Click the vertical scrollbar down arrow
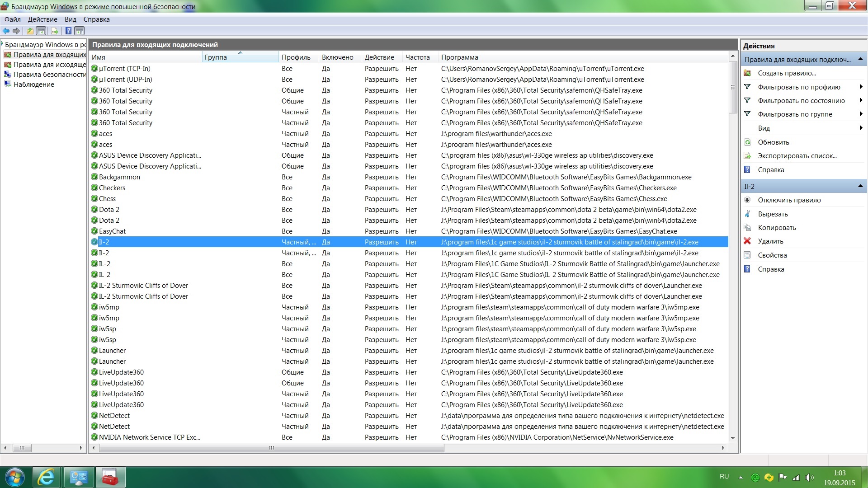Image resolution: width=868 pixels, height=488 pixels. [733, 438]
